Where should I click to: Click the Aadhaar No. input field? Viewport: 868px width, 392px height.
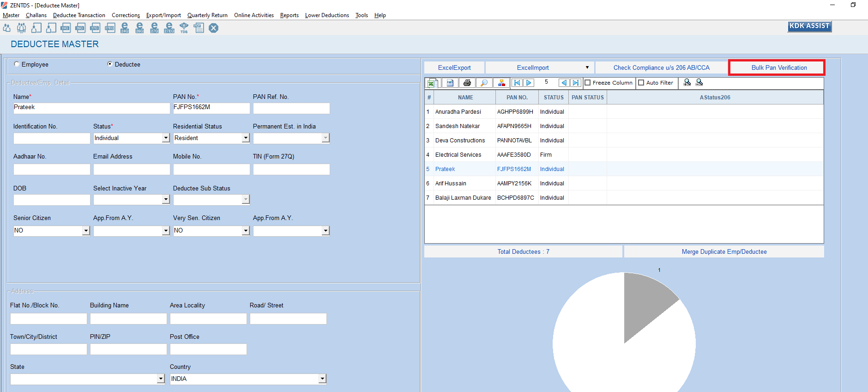coord(52,169)
